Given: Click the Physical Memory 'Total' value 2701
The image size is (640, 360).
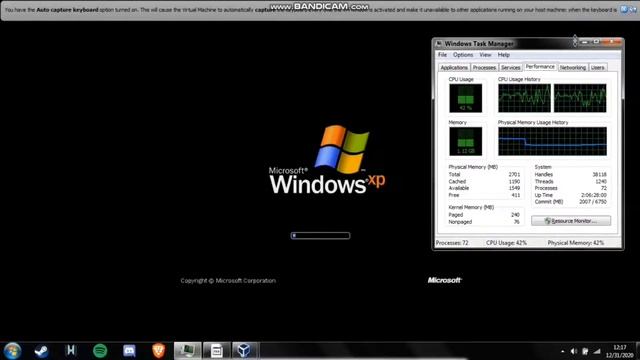Looking at the screenshot, I should click(514, 174).
